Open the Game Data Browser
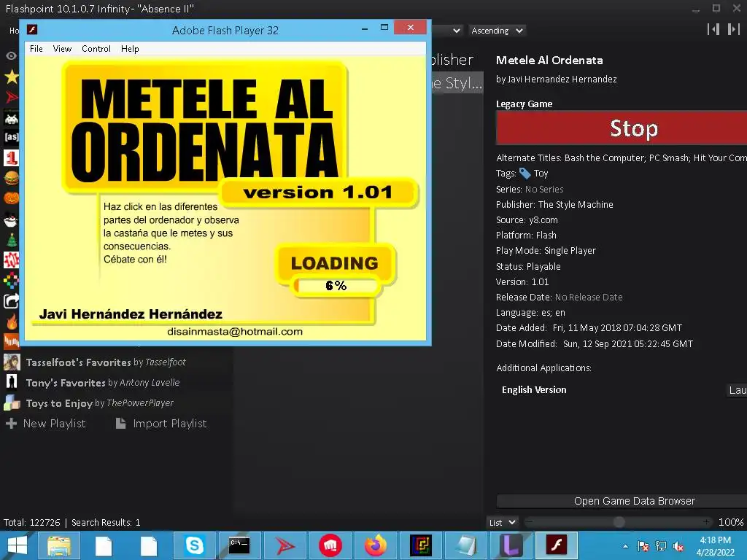 tap(622, 501)
